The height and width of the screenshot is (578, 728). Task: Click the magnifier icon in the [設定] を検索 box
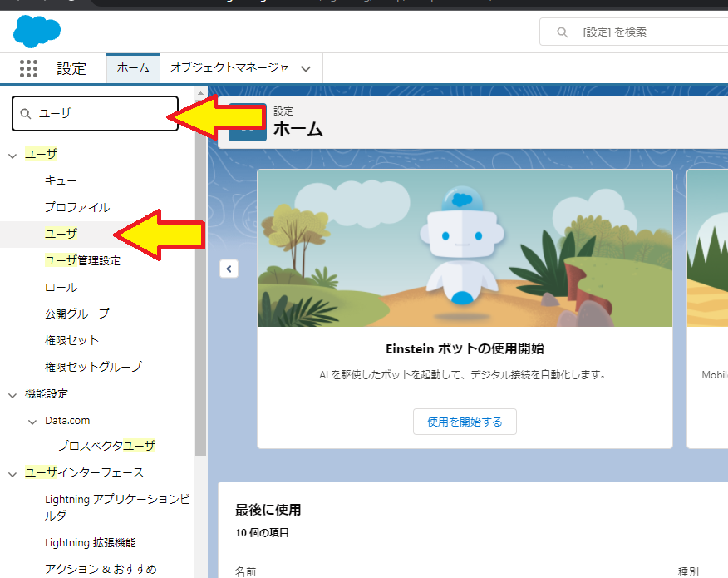(x=563, y=32)
